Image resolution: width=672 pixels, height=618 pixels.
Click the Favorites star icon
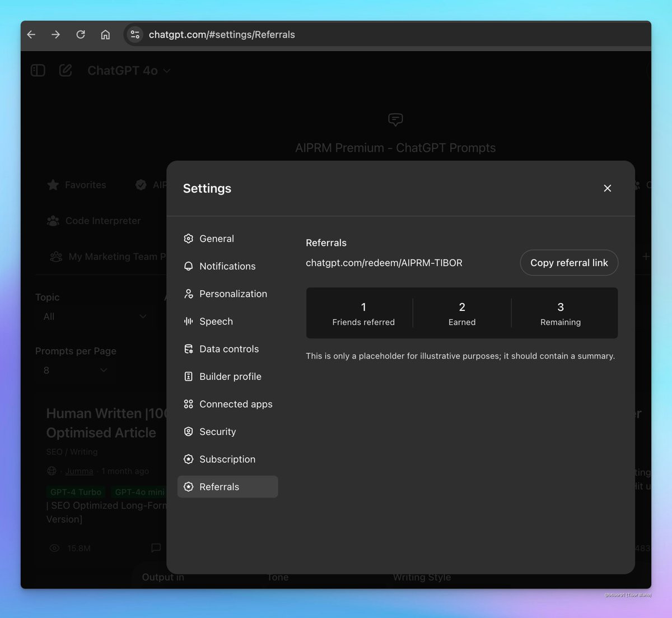[53, 185]
